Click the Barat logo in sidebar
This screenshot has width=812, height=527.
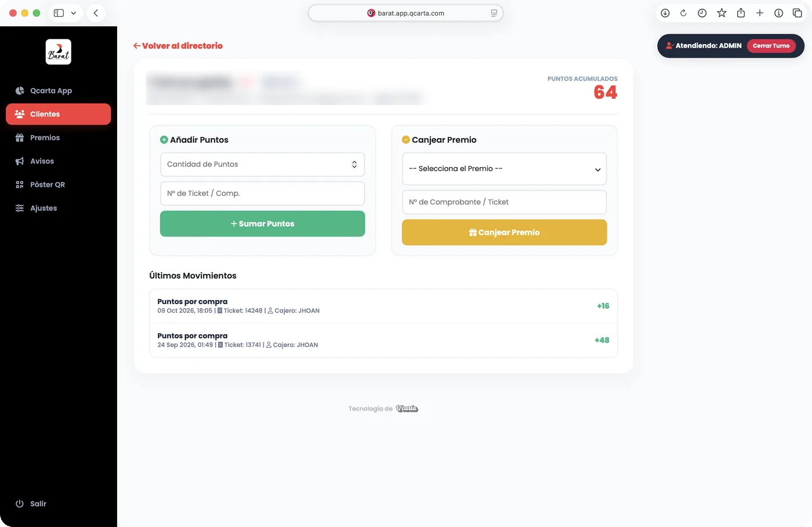point(59,52)
